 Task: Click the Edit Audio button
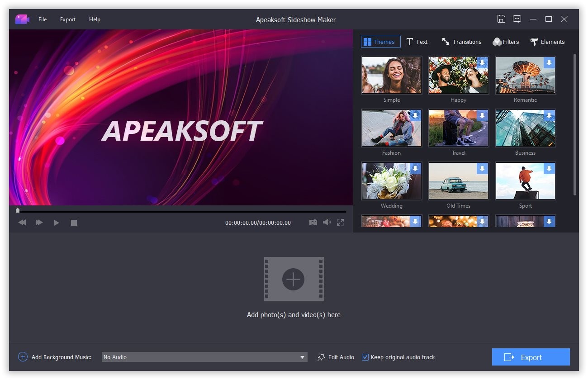coord(336,357)
